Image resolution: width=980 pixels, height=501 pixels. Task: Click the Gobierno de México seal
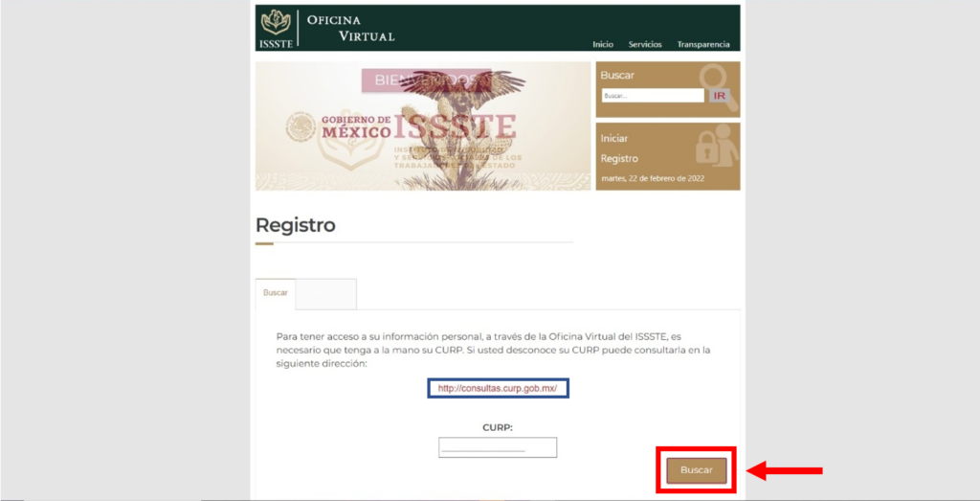(301, 127)
